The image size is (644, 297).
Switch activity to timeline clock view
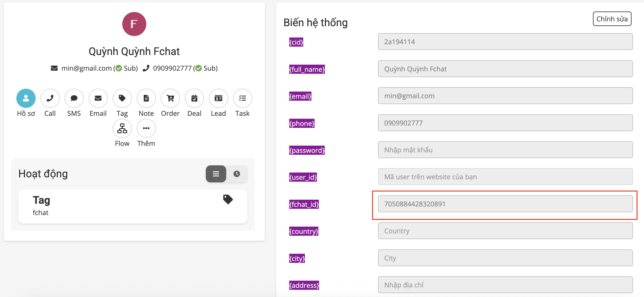pyautogui.click(x=237, y=174)
